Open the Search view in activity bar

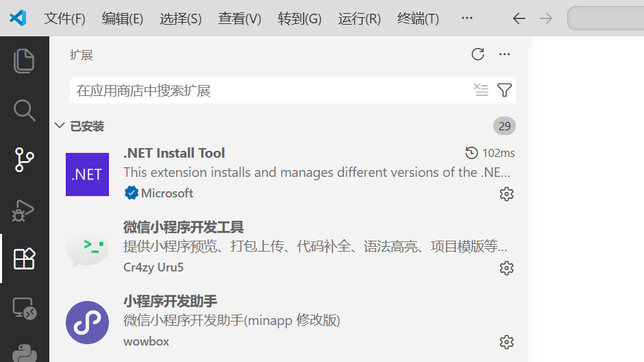point(24,110)
